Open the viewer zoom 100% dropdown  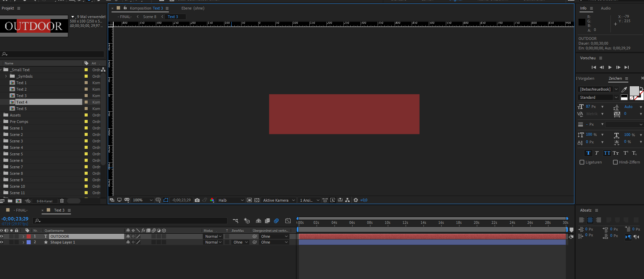143,200
